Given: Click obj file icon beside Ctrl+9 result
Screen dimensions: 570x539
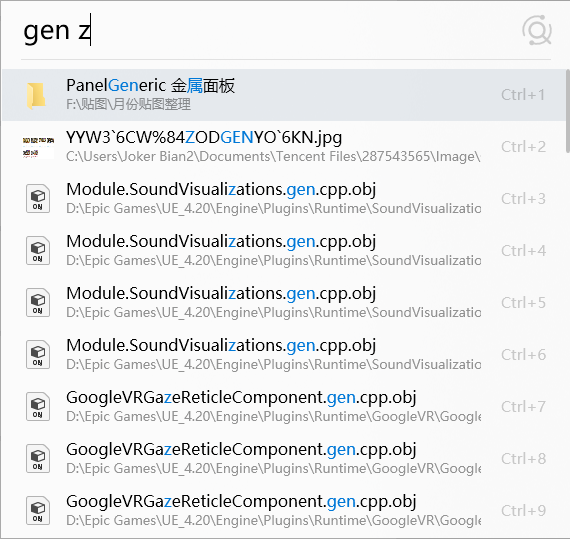Looking at the screenshot, I should click(38, 510).
